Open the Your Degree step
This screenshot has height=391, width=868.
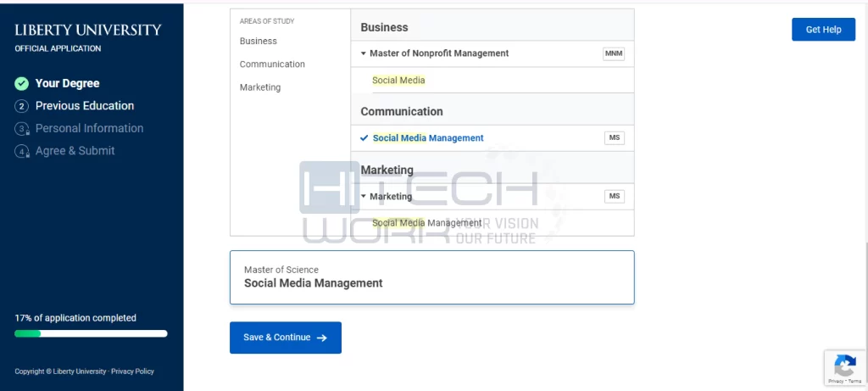coord(68,84)
